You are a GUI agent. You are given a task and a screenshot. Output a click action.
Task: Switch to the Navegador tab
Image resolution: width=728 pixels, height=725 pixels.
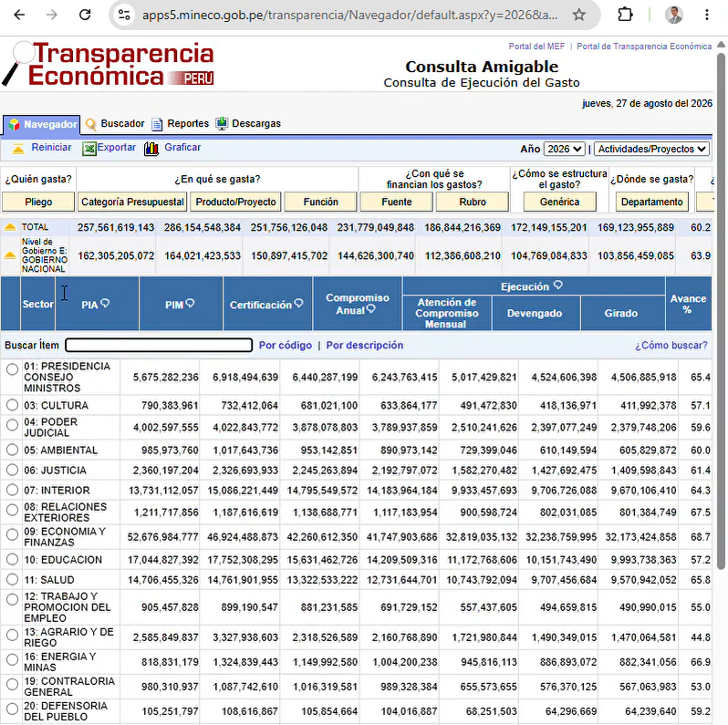coord(41,124)
